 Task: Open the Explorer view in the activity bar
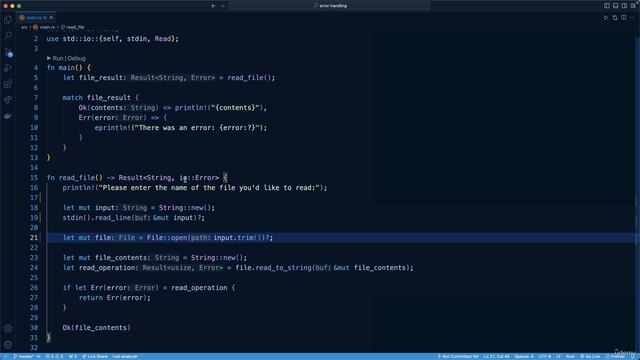(x=8, y=20)
